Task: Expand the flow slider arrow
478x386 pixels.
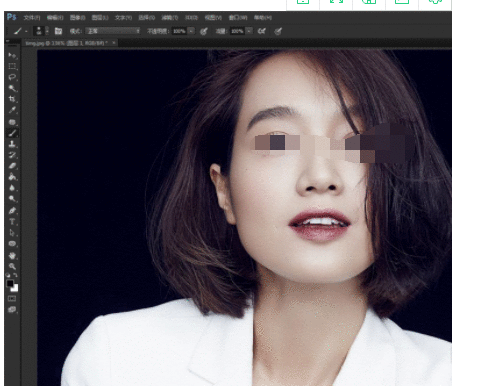Action: 249,31
